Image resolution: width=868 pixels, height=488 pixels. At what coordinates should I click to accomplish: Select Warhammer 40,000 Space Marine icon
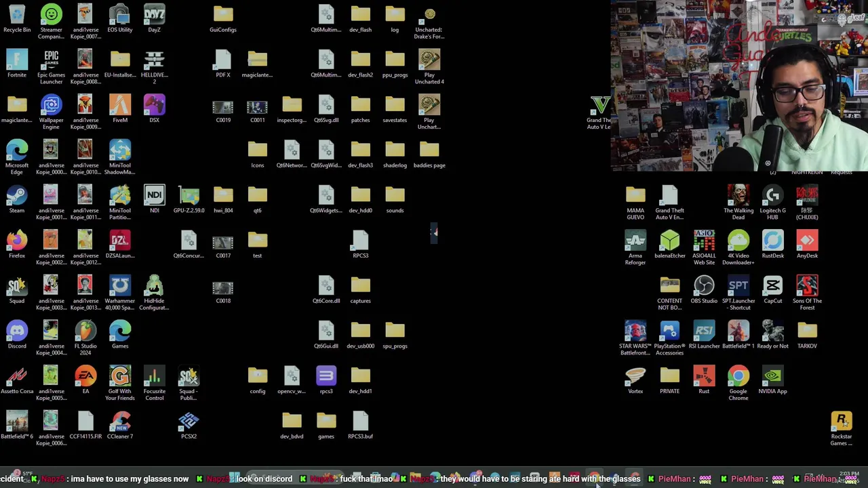click(x=120, y=293)
